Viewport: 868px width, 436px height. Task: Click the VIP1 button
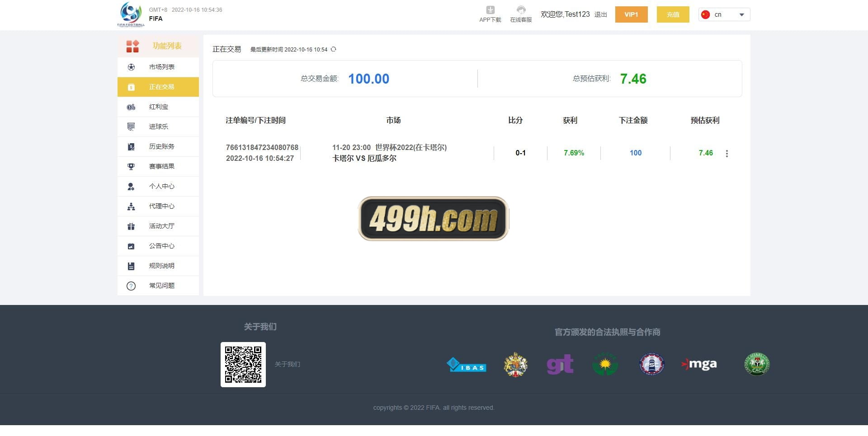631,14
